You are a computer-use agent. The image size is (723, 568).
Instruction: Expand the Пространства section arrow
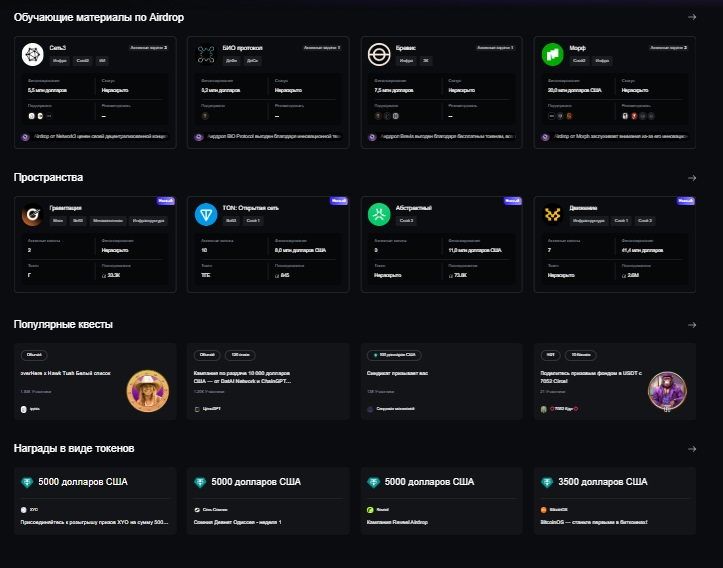[692, 178]
